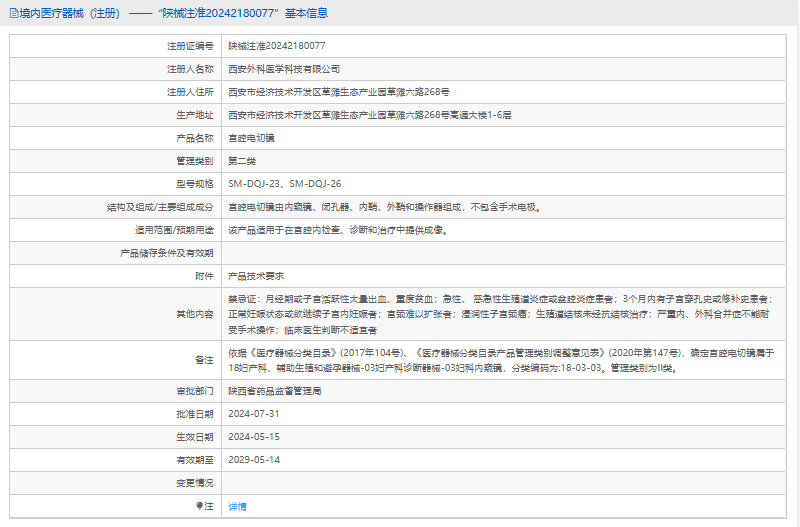
Task: Click the 注册证编号 label
Action: click(x=190, y=46)
